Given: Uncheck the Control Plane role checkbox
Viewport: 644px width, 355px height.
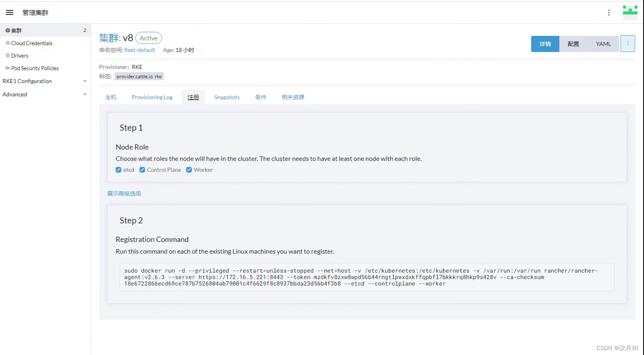Looking at the screenshot, I should coord(142,170).
